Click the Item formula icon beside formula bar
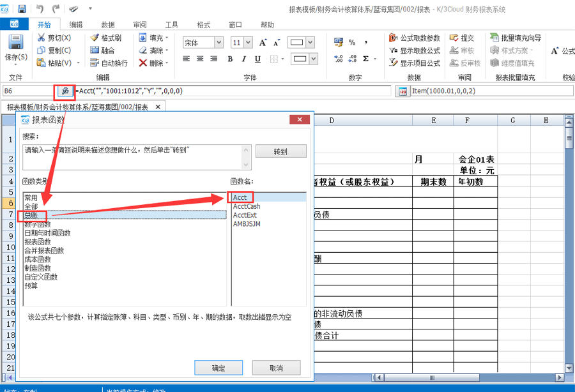 coord(402,91)
